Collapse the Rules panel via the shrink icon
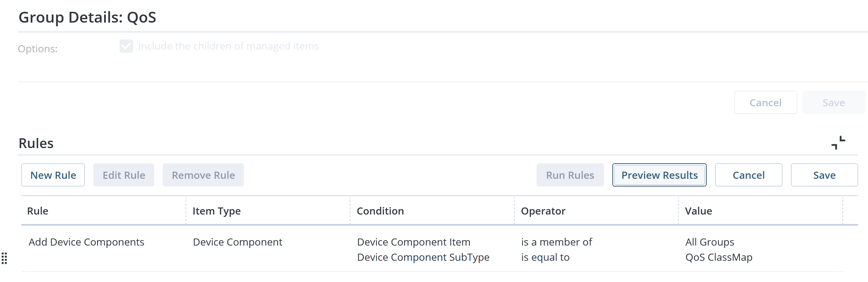 (x=838, y=143)
